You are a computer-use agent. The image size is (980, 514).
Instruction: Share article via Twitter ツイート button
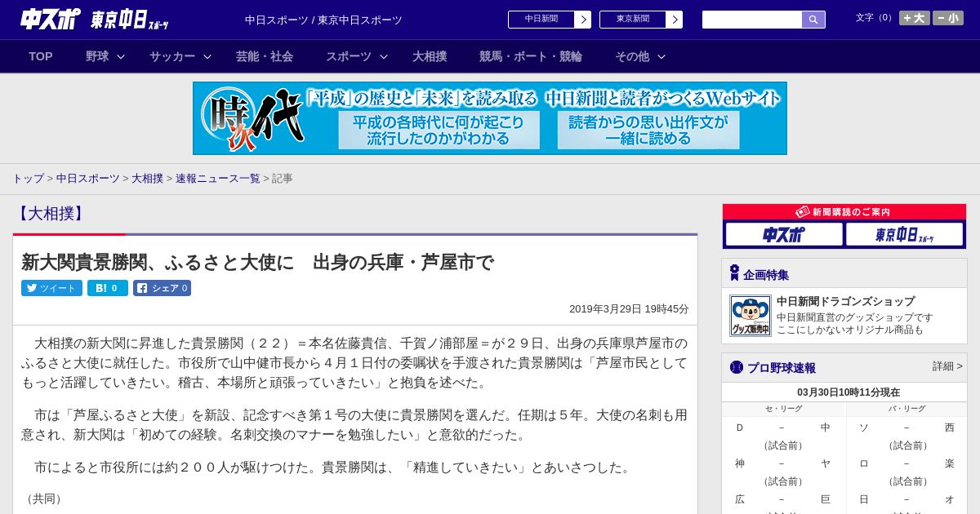(51, 288)
